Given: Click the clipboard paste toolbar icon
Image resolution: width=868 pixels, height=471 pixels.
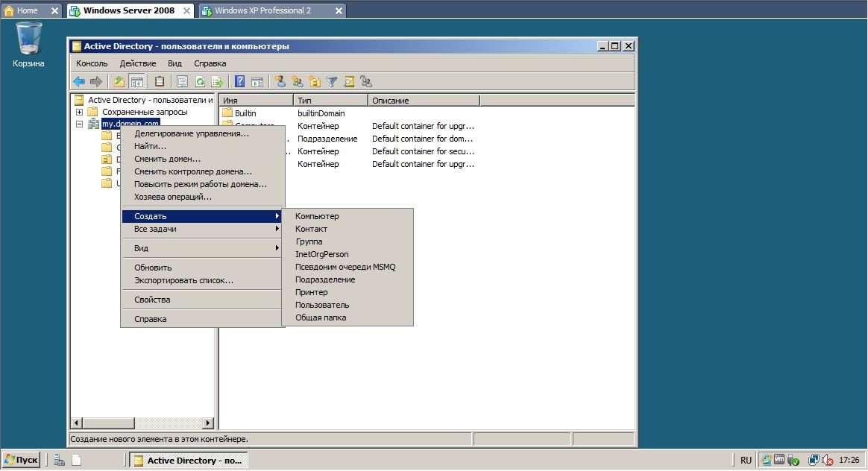Looking at the screenshot, I should [160, 82].
